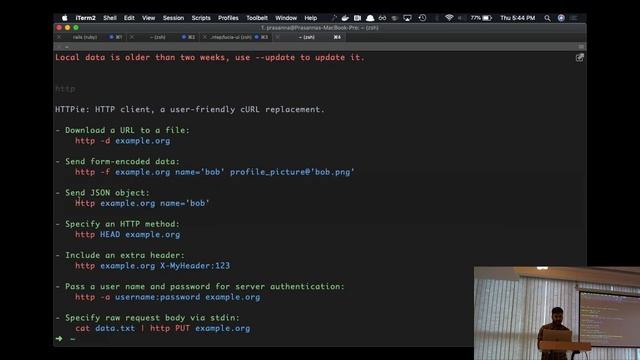Image resolution: width=640 pixels, height=360 pixels.
Task: Open the iTerm2 application menu
Action: click(x=85, y=18)
